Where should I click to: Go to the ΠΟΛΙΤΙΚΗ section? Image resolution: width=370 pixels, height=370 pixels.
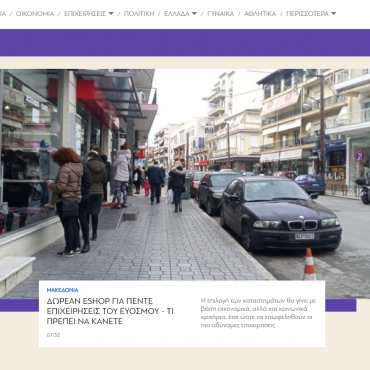139,14
